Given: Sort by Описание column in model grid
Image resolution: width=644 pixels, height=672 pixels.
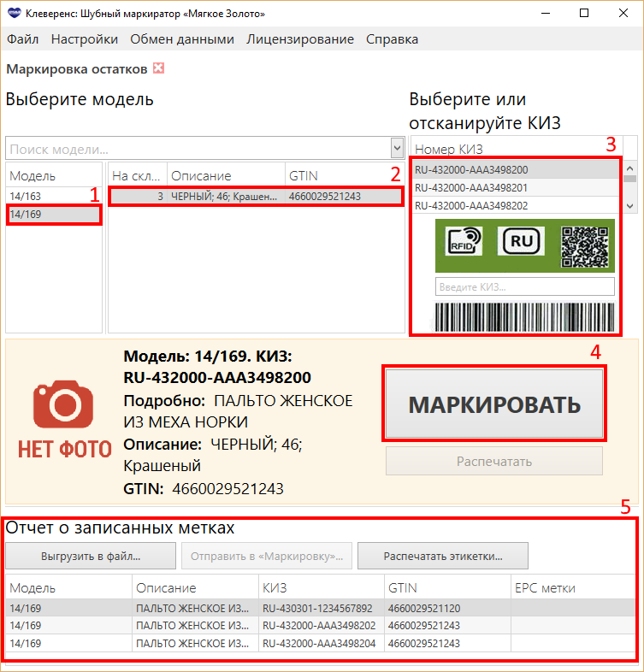Looking at the screenshot, I should point(226,176).
